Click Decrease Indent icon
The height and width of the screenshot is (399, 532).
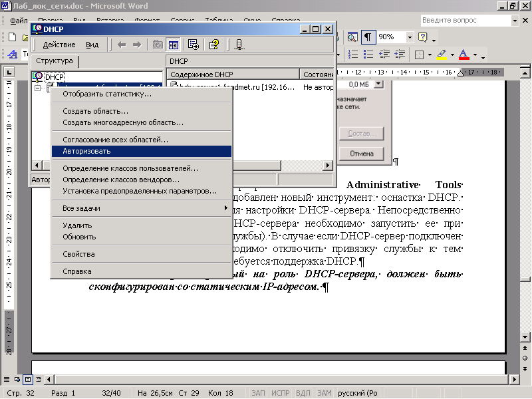[x=384, y=55]
